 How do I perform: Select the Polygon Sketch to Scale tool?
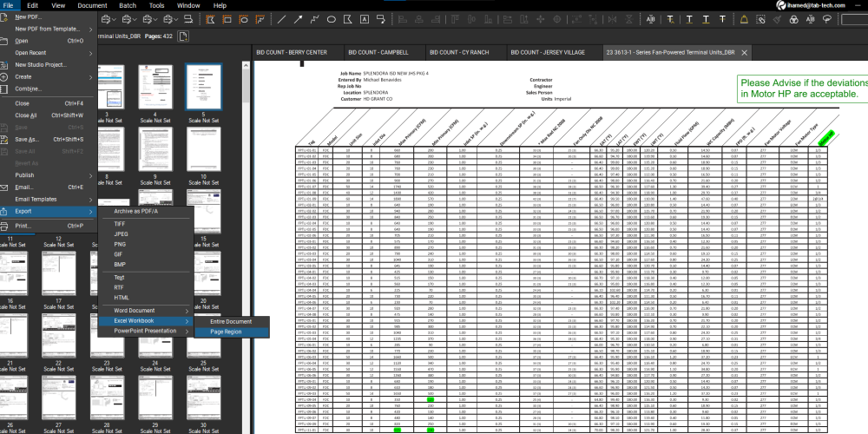210,19
